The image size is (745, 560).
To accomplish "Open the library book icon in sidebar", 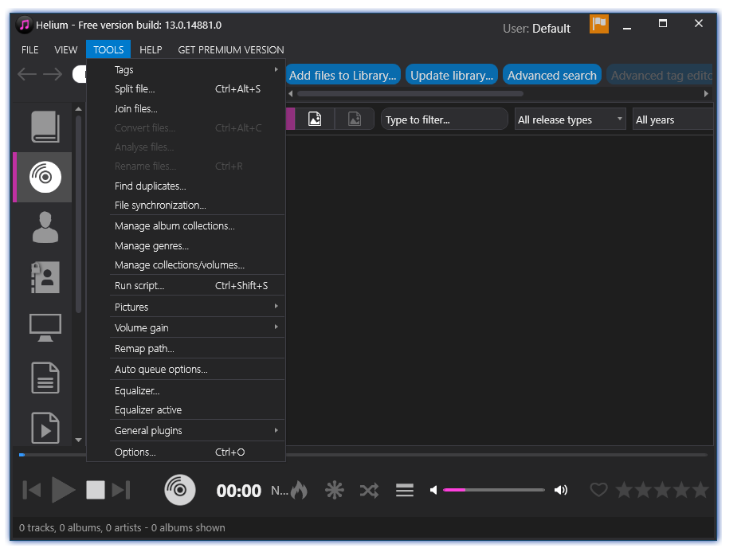I will [45, 127].
